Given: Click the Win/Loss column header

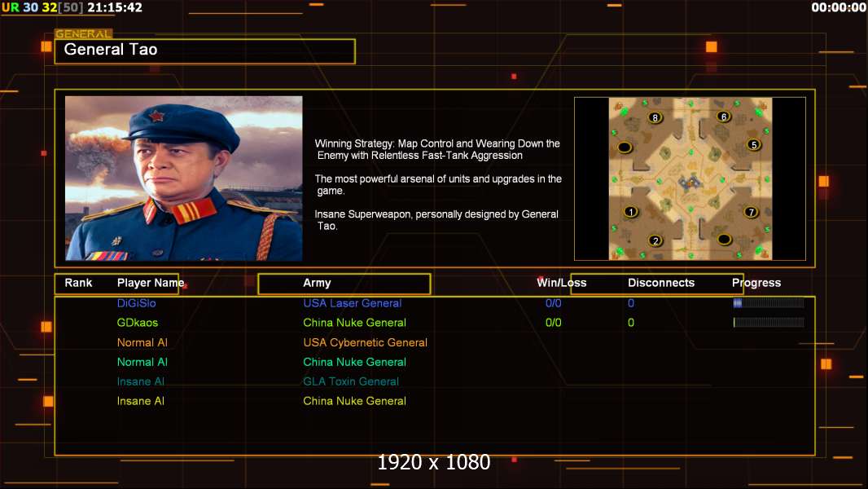Looking at the screenshot, I should point(561,283).
